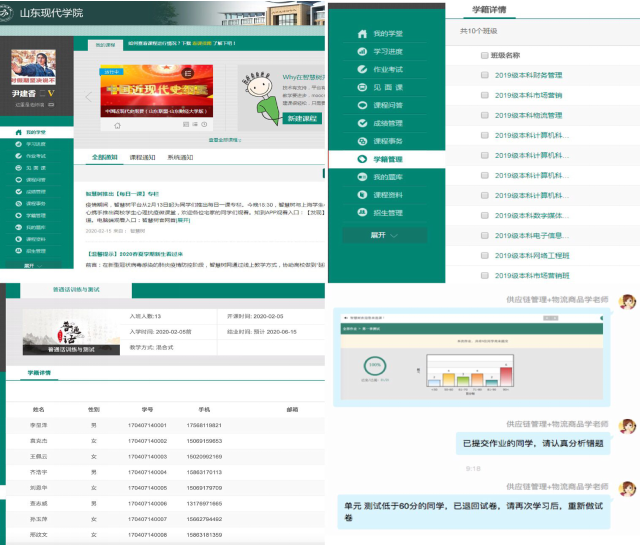Switch to the 课程通知 tab
The image size is (640, 545).
[x=142, y=158]
